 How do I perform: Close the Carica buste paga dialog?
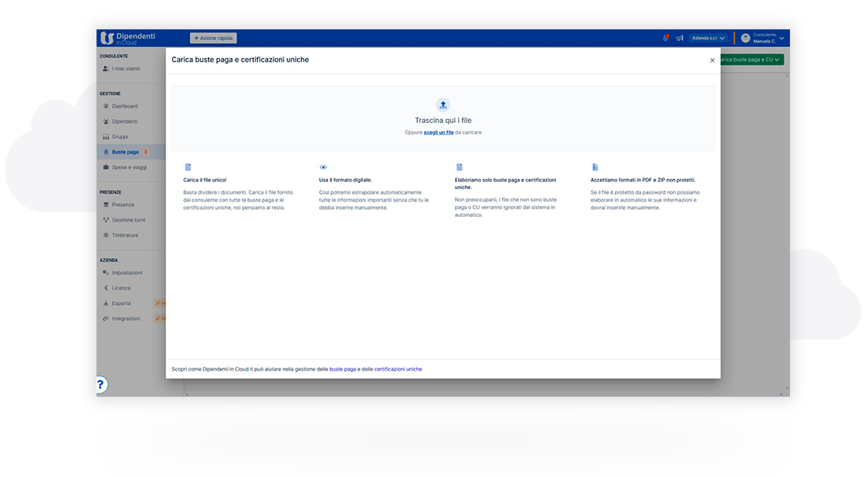pyautogui.click(x=713, y=60)
